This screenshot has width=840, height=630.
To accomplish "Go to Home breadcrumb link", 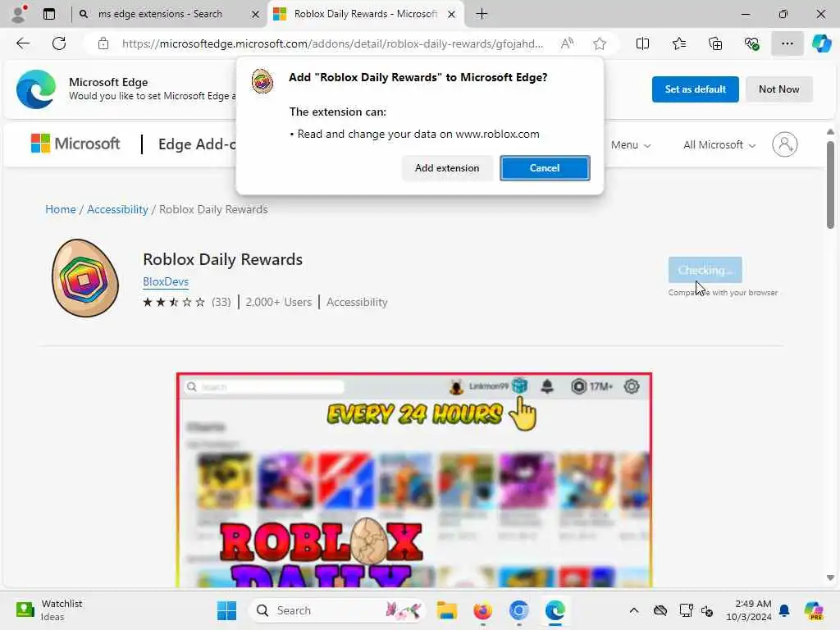I will click(x=61, y=209).
